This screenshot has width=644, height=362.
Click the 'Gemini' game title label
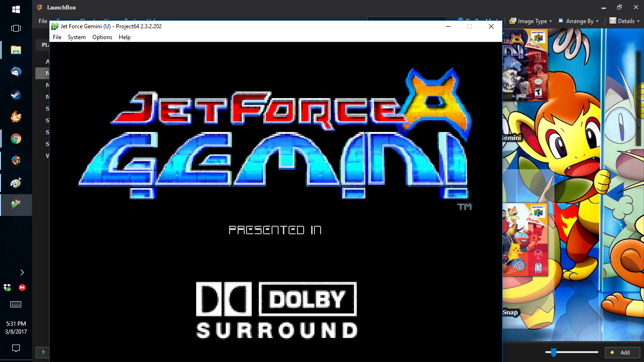click(x=512, y=138)
